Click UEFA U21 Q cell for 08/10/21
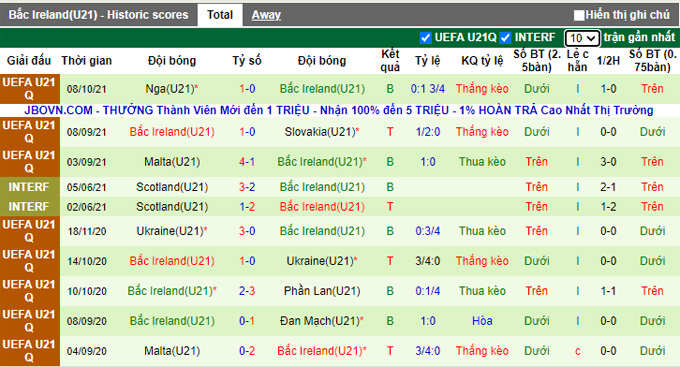The image size is (680, 367). (x=29, y=89)
